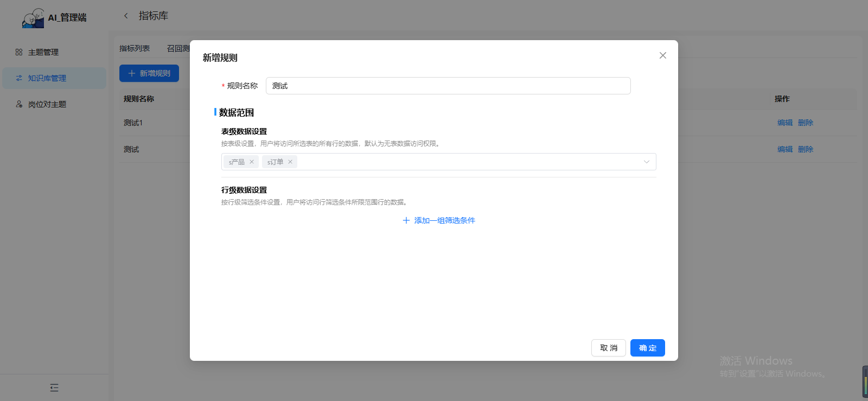Viewport: 868px width, 401px height.
Task: Remove the s产品 tag from table selection
Action: point(252,162)
